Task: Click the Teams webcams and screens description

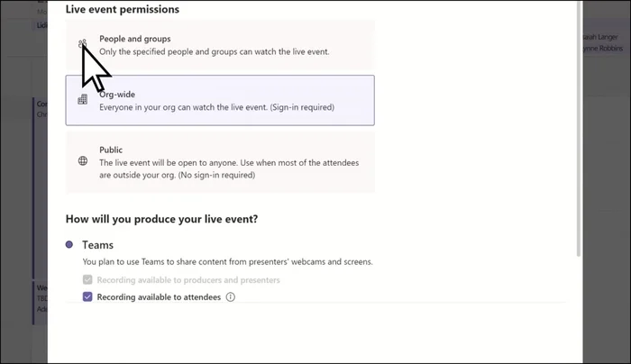Action: [x=227, y=262]
